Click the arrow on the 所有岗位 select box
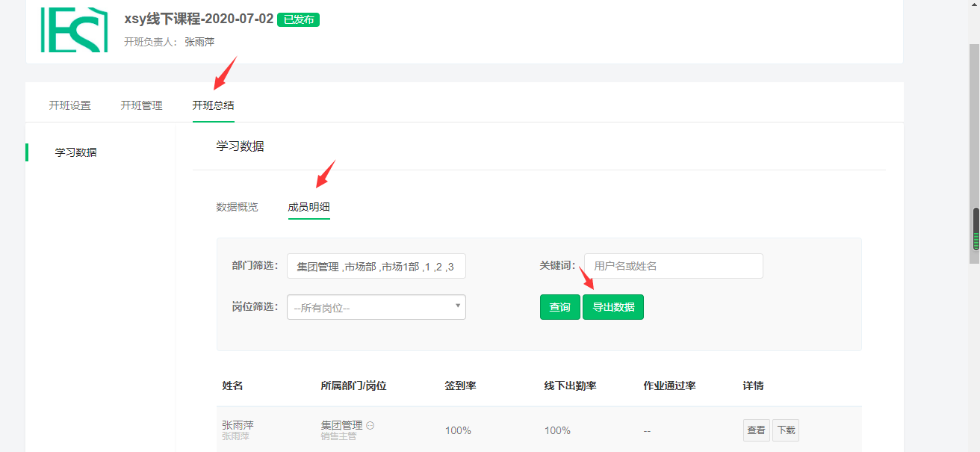The image size is (980, 452). [457, 306]
